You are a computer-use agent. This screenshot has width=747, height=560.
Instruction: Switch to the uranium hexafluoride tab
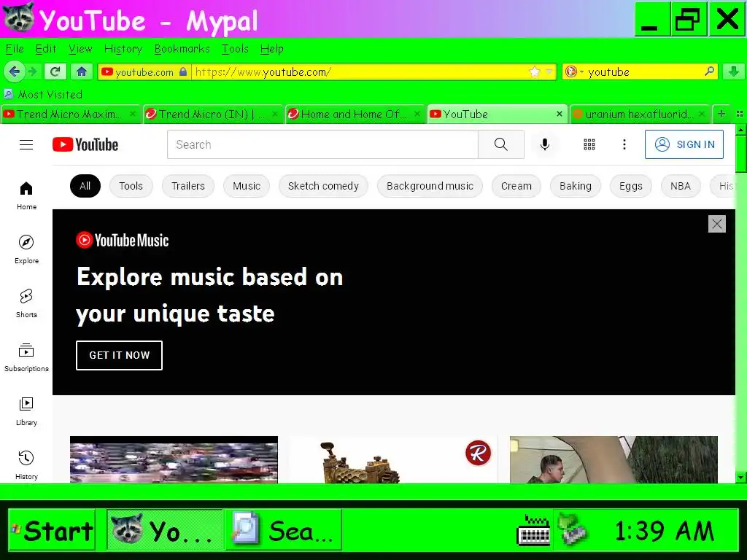(x=639, y=114)
